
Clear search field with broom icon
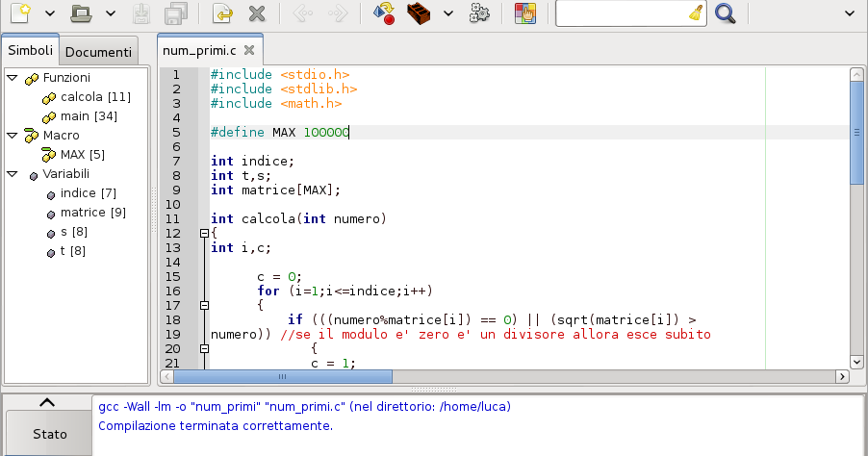[697, 13]
